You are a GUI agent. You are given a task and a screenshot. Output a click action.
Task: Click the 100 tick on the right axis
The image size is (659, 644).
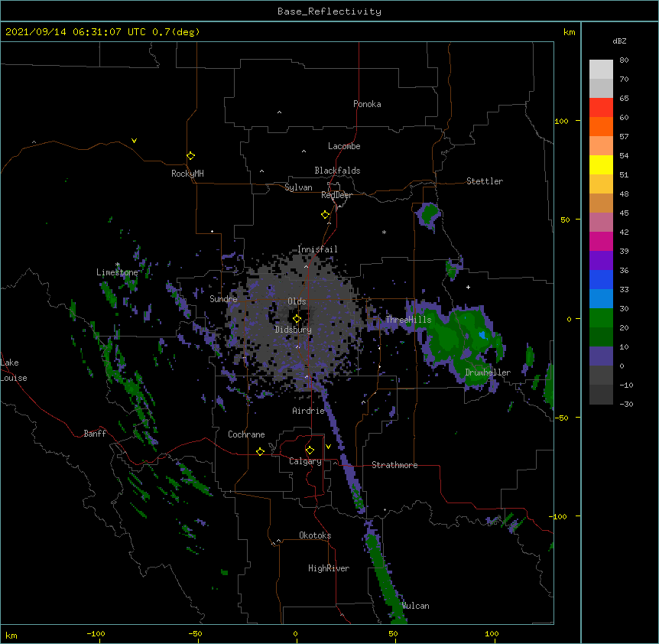[561, 121]
